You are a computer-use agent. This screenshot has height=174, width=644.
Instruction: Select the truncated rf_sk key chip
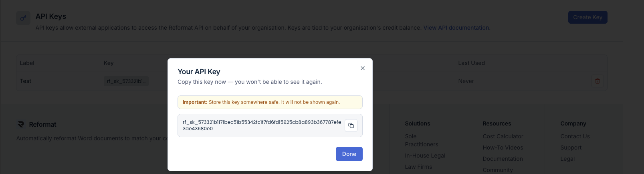click(126, 81)
